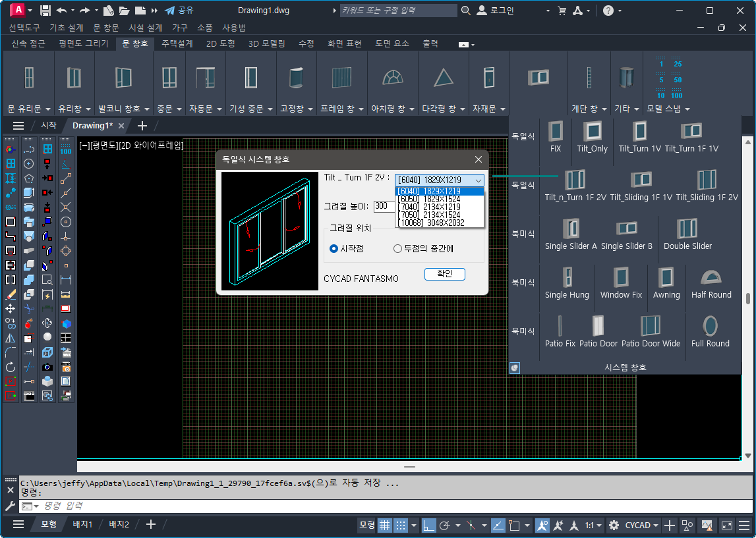The width and height of the screenshot is (756, 538).
Task: Select the 시작점 radio button
Action: tap(334, 249)
